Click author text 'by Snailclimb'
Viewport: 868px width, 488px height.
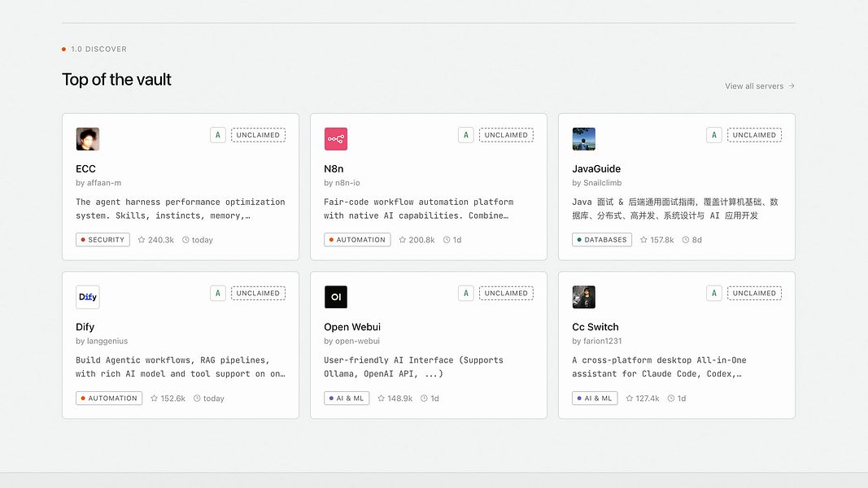[597, 182]
